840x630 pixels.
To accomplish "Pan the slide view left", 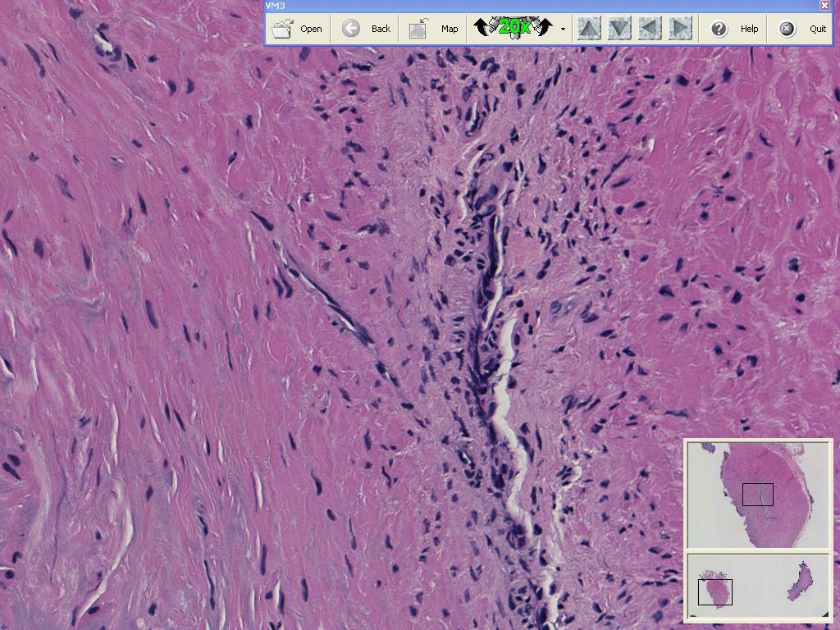I will coord(650,29).
